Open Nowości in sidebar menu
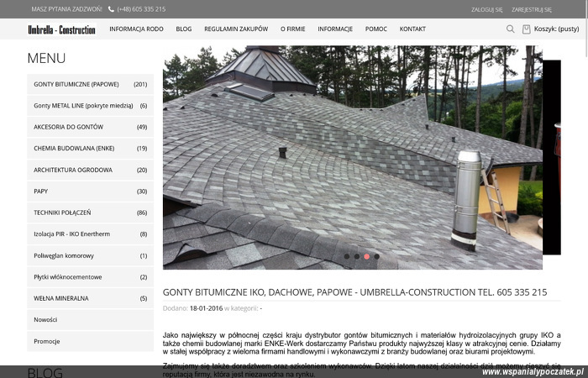This screenshot has height=378, width=588. 91,320
